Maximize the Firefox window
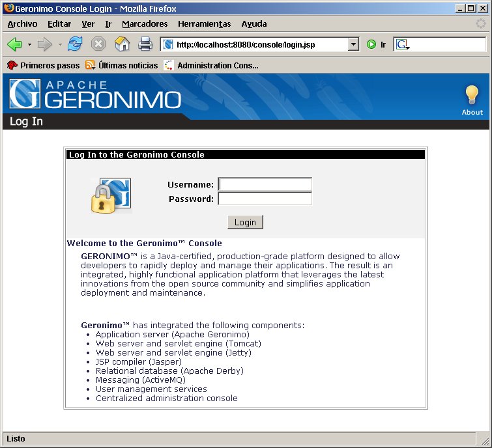The width and height of the screenshot is (492, 448). 471,8
